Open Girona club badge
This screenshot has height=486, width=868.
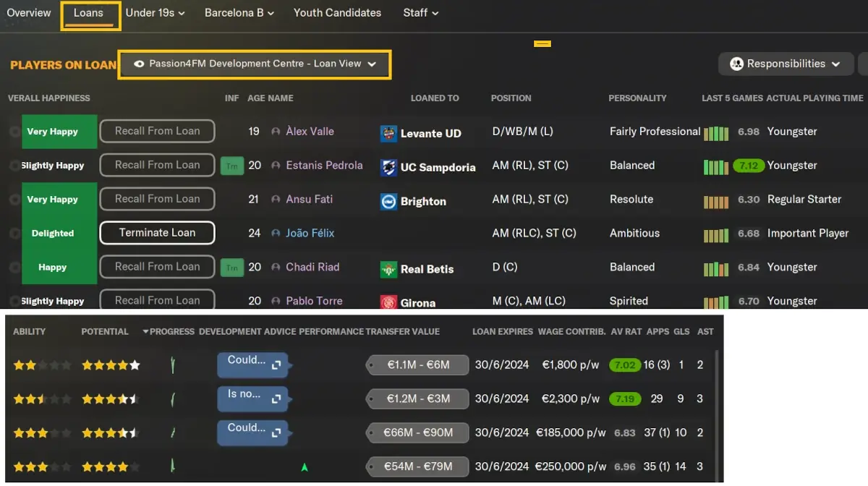[388, 302]
